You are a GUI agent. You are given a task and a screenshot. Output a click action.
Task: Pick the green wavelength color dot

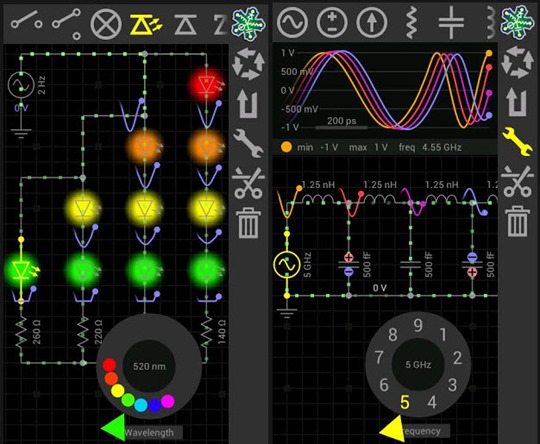pyautogui.click(x=128, y=400)
